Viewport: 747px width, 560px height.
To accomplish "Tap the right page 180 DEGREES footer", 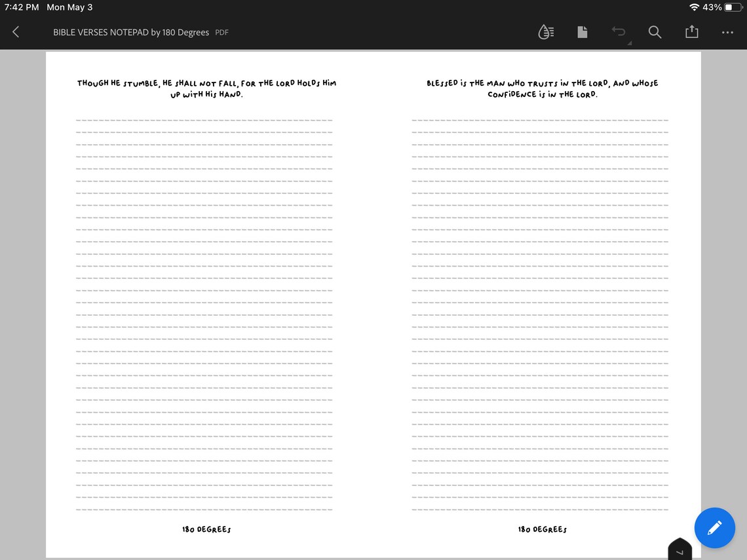I will [542, 529].
